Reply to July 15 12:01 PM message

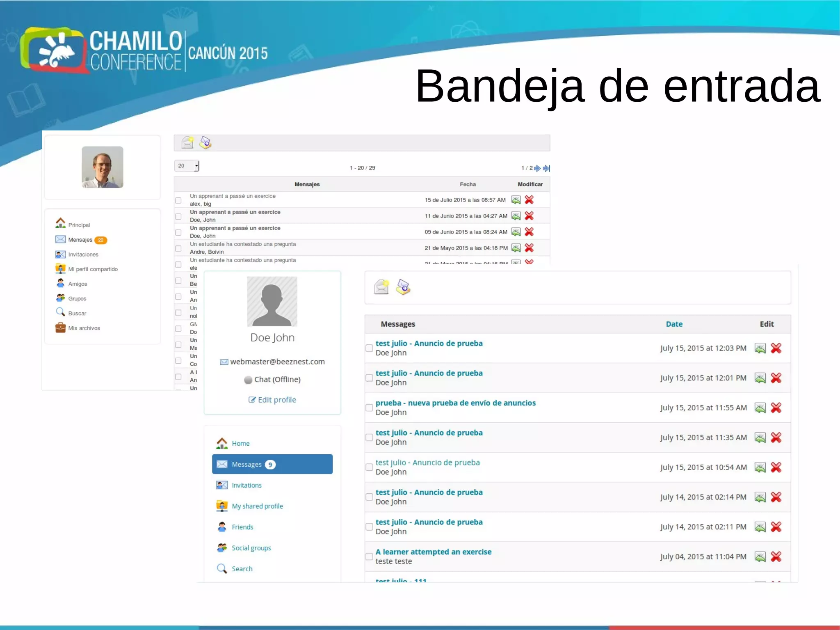point(760,378)
